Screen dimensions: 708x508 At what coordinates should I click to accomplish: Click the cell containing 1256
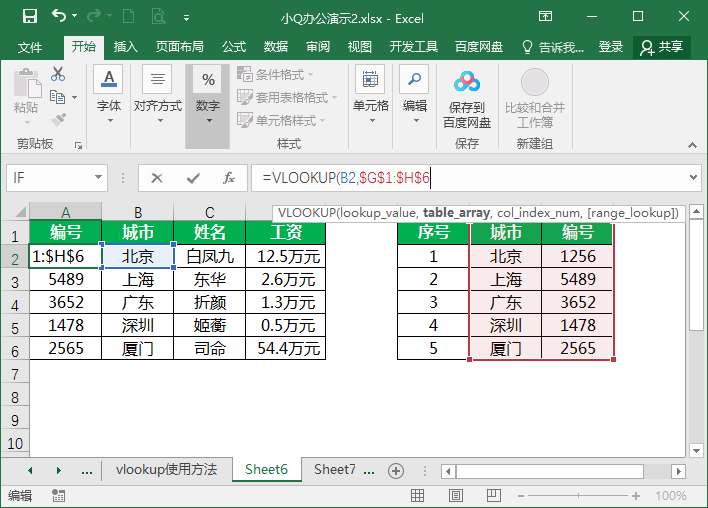pyautogui.click(x=578, y=256)
